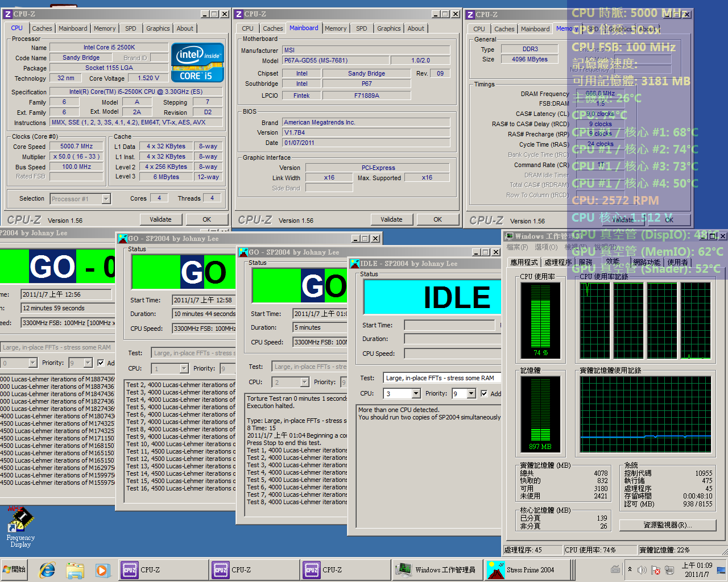Click the CPU 使用率 74 % meter
Viewport: 728px width, 582px height.
coord(540,320)
